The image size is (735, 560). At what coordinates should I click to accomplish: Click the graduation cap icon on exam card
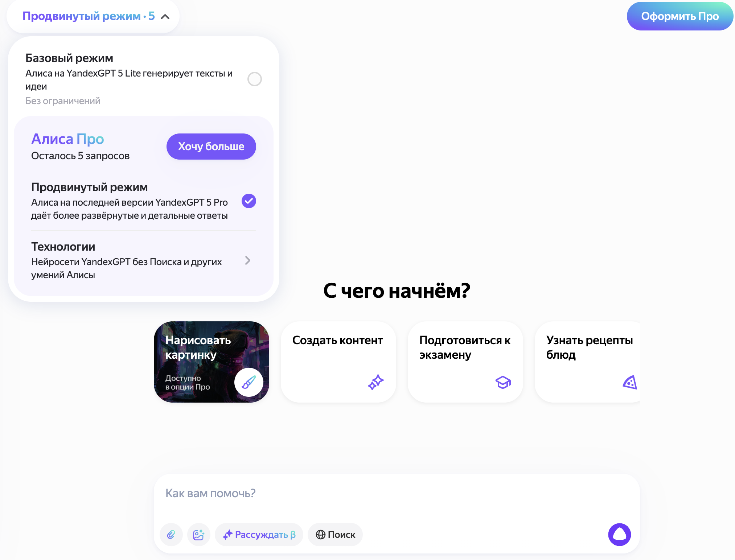click(503, 382)
